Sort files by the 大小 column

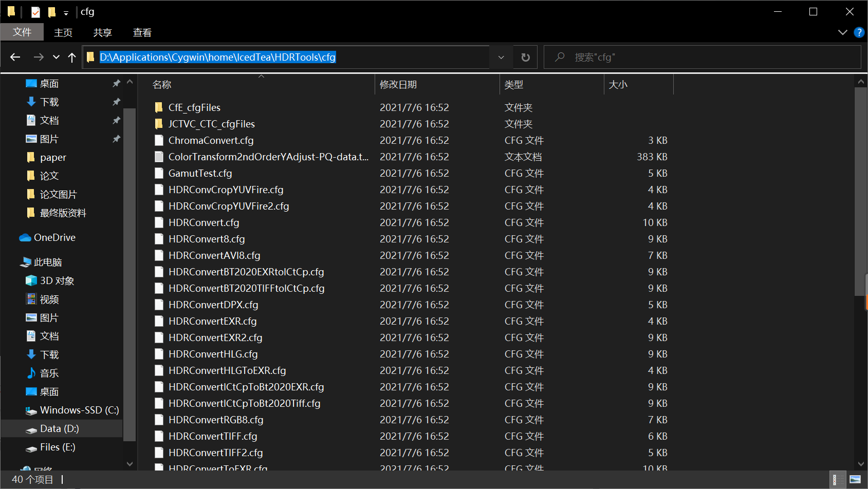[x=619, y=84]
